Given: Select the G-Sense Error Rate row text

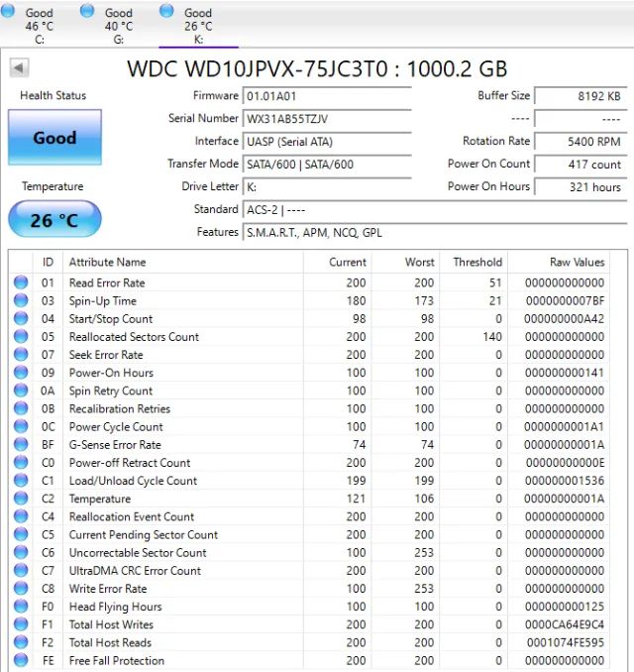Looking at the screenshot, I should coord(115,444).
